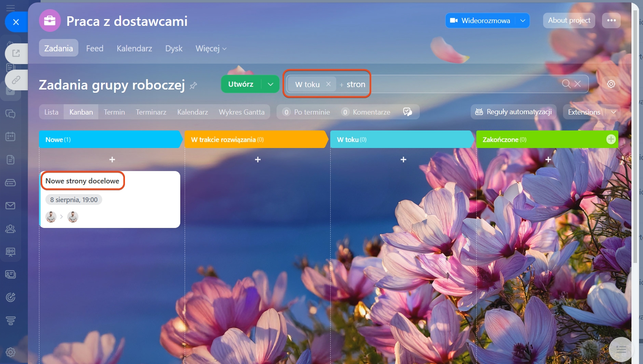Image resolution: width=643 pixels, height=364 pixels.
Task: Open the three-dots project menu
Action: click(611, 20)
